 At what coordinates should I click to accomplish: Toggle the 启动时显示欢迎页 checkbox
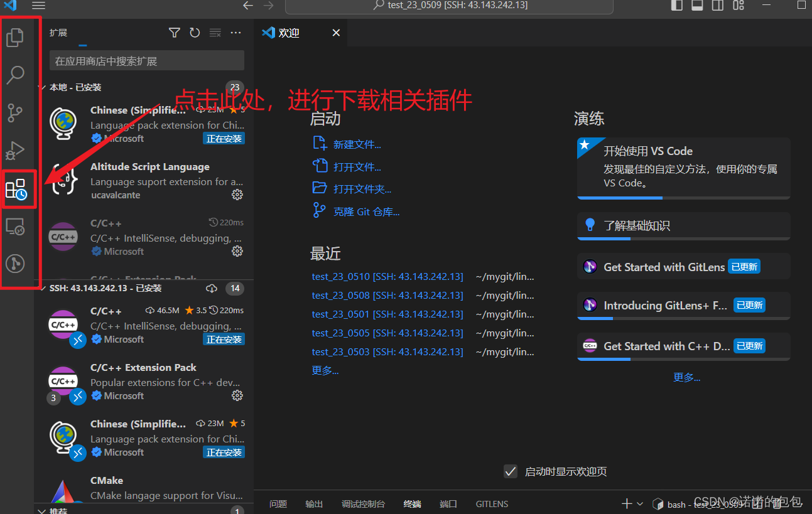(511, 471)
